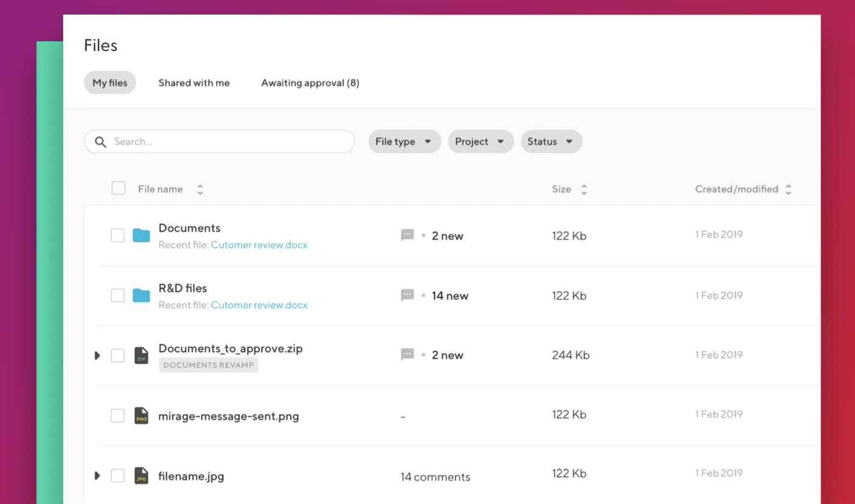Open comments icon next to 14 new
This screenshot has height=504, width=855.
point(407,295)
